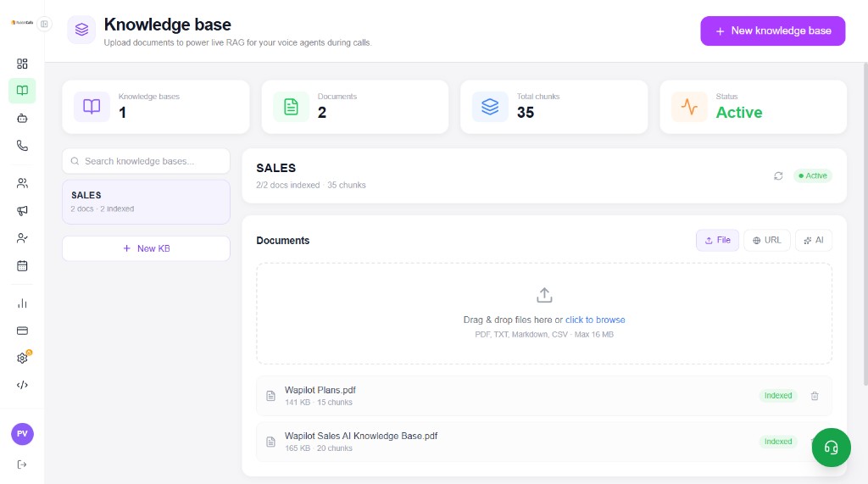Image resolution: width=868 pixels, height=484 pixels.
Task: Click the logout icon at sidebar bottom
Action: [22, 465]
